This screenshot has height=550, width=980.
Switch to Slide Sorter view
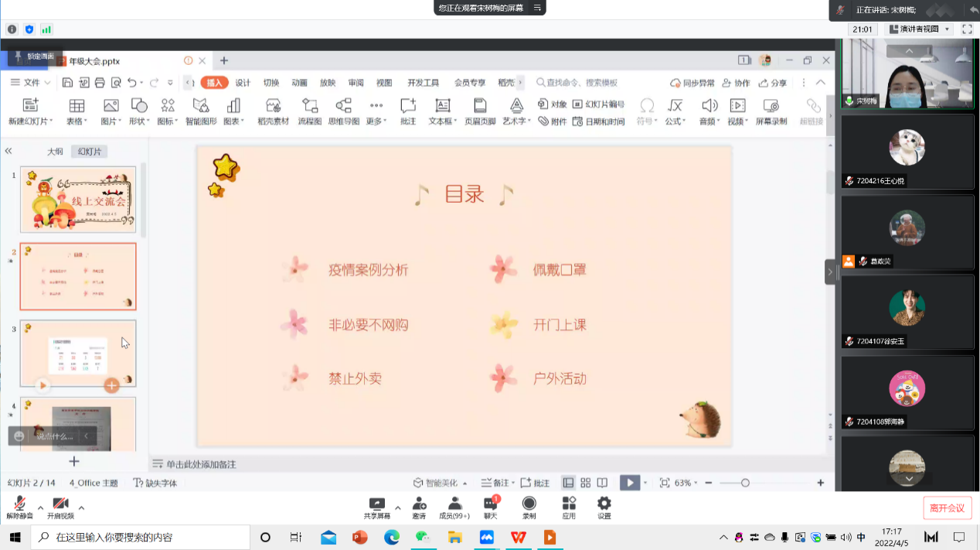pyautogui.click(x=586, y=483)
